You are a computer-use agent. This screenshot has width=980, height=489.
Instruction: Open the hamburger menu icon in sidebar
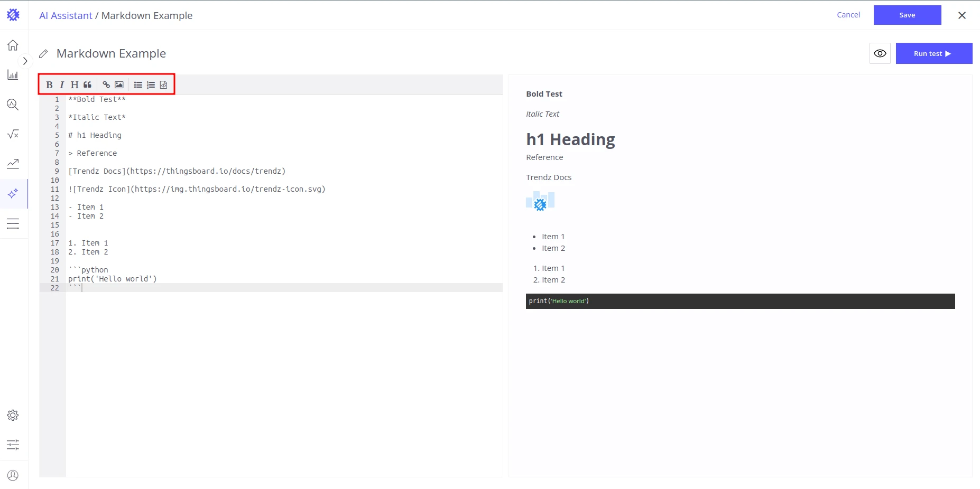[x=13, y=224]
